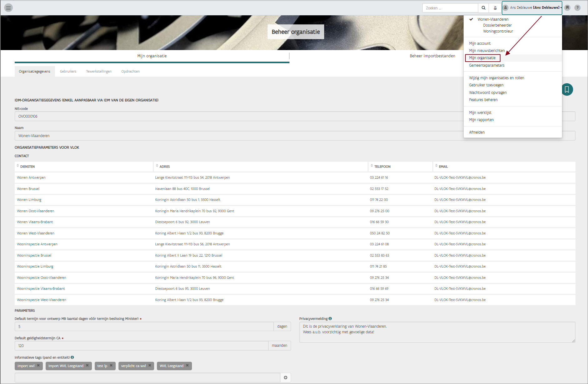588x384 pixels.
Task: Select 'Mijn organisatie' in user menu
Action: pos(482,58)
